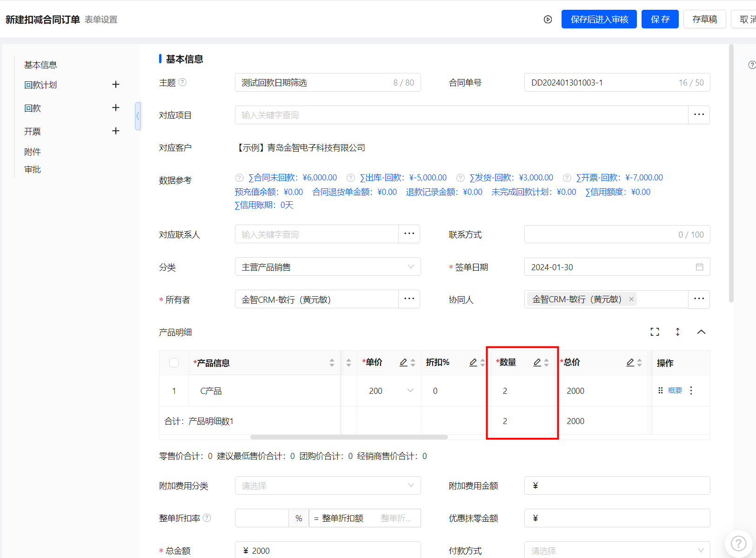This screenshot has width=756, height=558.
Task: Click the page vertical scrollbar
Action: pyautogui.click(x=731, y=173)
